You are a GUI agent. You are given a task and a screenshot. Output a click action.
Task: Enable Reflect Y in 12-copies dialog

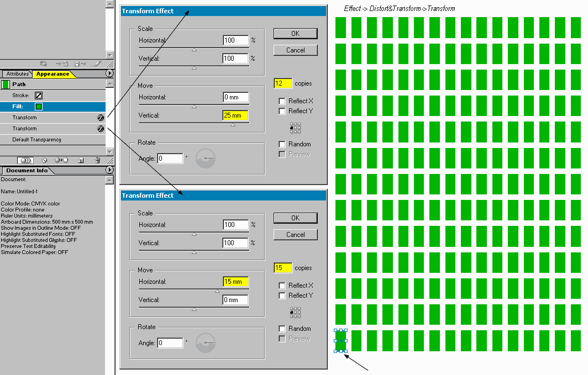pos(282,111)
